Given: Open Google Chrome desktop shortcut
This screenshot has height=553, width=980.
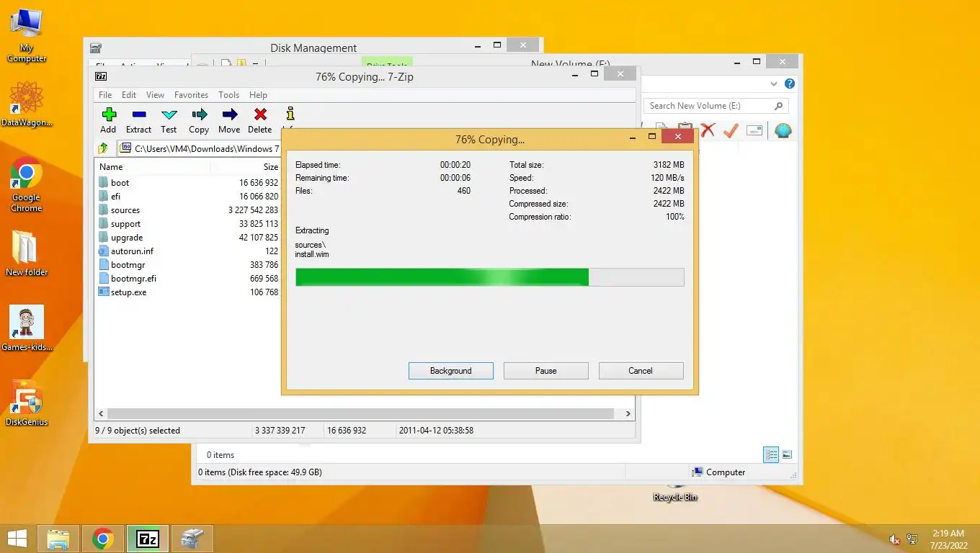Looking at the screenshot, I should pos(27,184).
